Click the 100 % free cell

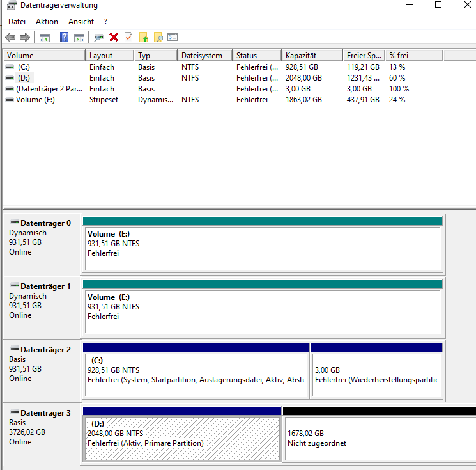399,89
